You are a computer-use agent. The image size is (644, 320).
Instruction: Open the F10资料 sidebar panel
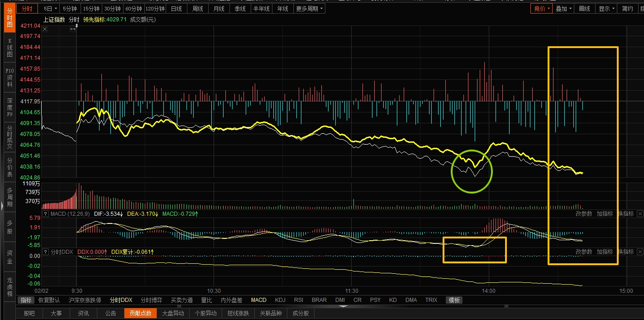[x=10, y=78]
